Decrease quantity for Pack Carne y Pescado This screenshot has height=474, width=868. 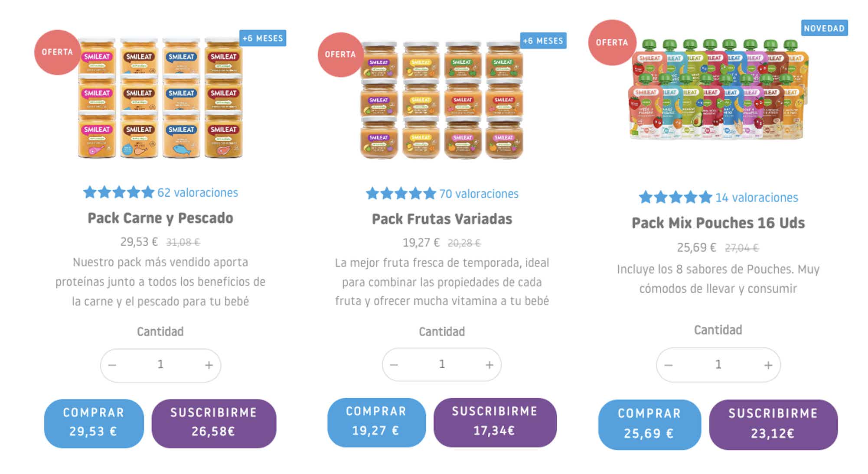(x=112, y=365)
